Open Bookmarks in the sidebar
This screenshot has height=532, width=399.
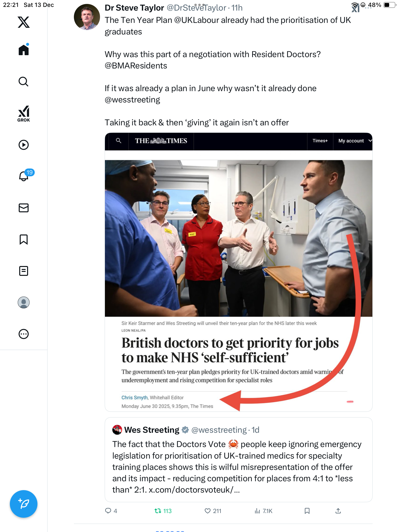coord(24,239)
